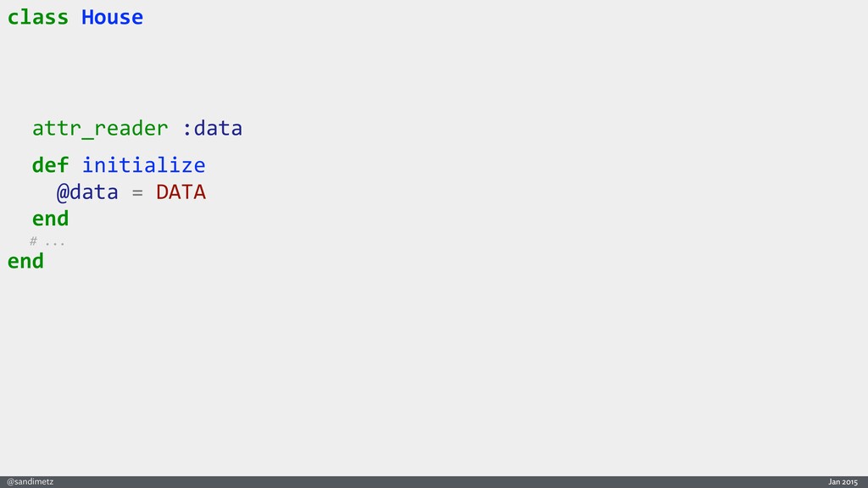The width and height of the screenshot is (868, 488).
Task: Open the @sandimetz handle in the footer
Action: (31, 481)
